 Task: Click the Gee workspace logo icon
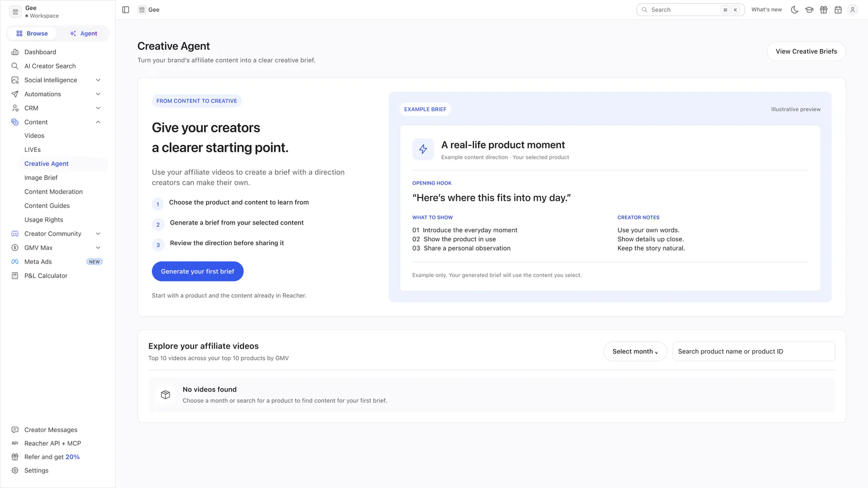tap(15, 12)
